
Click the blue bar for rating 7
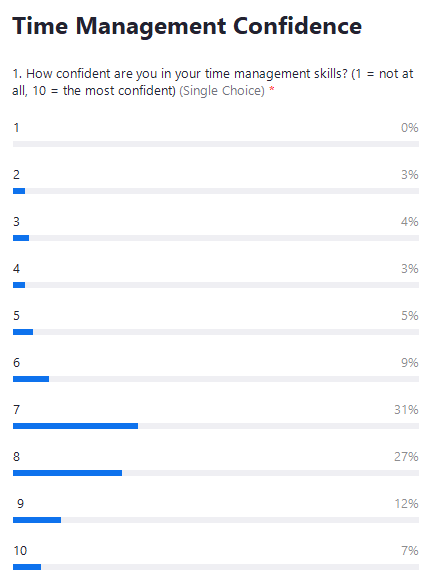(x=76, y=426)
